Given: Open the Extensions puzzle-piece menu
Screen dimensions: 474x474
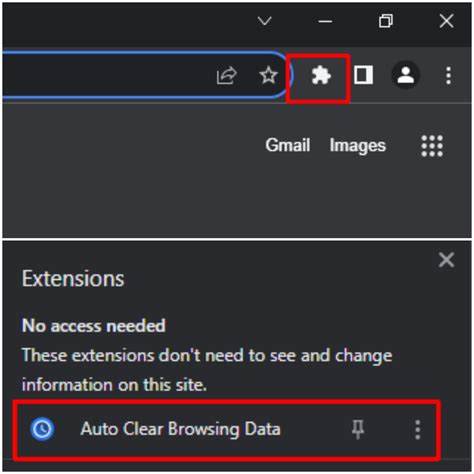Looking at the screenshot, I should [321, 75].
